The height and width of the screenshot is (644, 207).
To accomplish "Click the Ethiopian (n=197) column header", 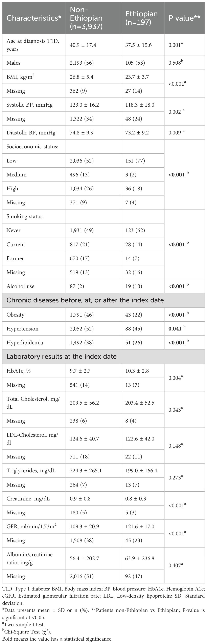I will 141,18.
